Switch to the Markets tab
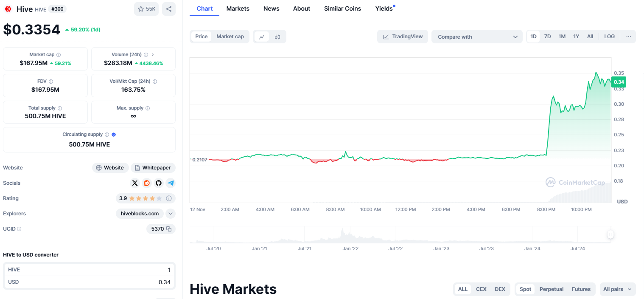Image resolution: width=644 pixels, height=299 pixels. pos(238,8)
